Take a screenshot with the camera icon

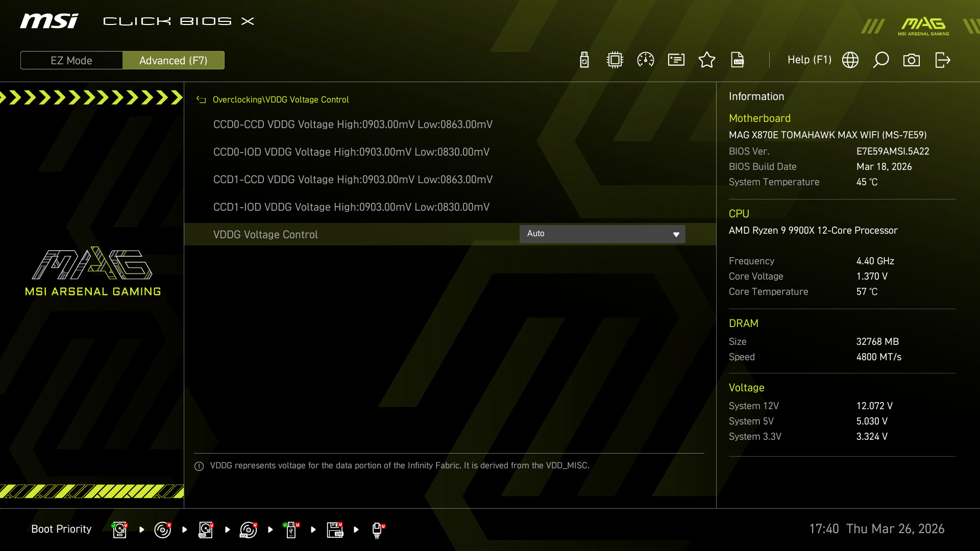coord(912,60)
